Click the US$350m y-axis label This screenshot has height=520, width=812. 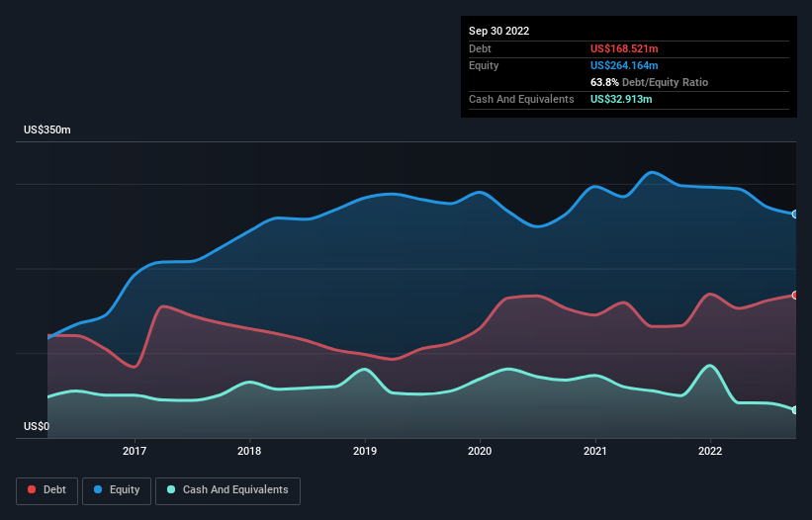pyautogui.click(x=48, y=130)
